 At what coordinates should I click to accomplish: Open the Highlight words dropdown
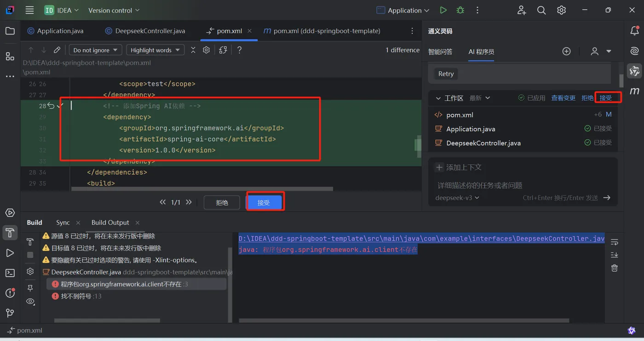[x=155, y=50]
